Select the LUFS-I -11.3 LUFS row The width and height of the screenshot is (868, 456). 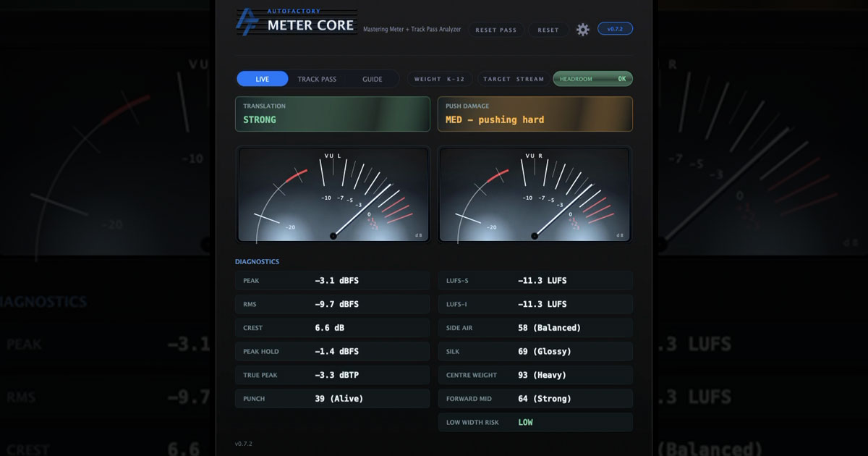tap(535, 304)
